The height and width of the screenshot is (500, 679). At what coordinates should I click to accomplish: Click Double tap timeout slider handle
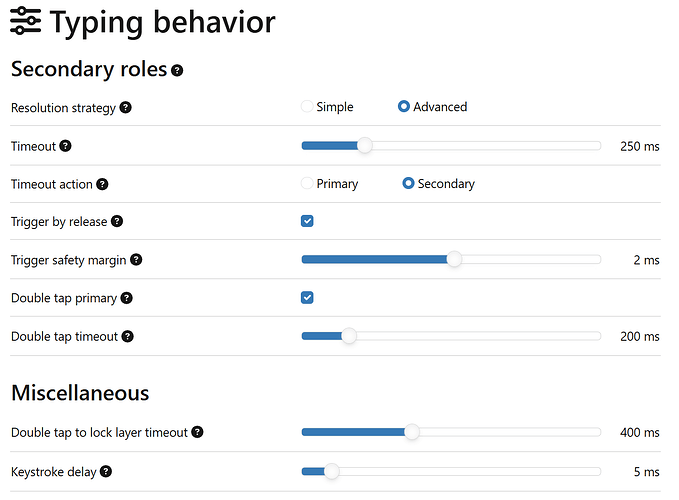coord(348,336)
